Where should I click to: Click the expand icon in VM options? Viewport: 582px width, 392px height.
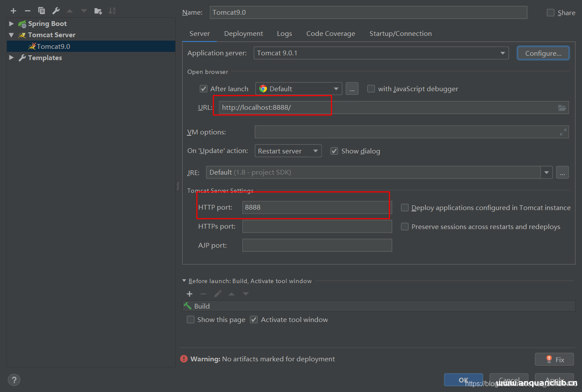(563, 132)
